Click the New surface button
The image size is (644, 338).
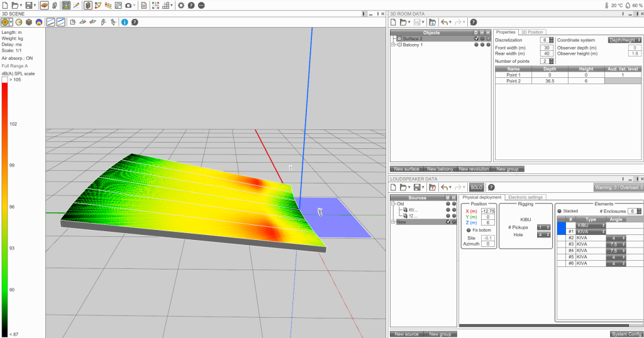[407, 169]
